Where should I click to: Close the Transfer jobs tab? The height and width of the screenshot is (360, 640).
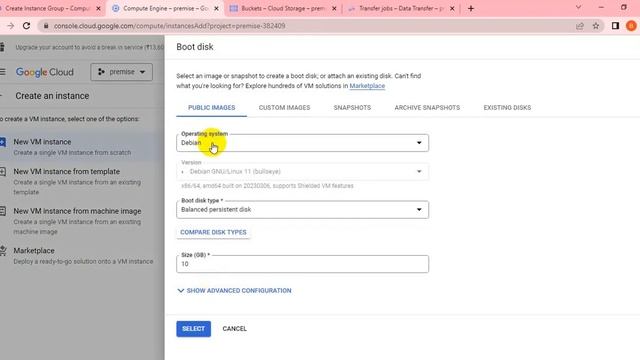(452, 8)
